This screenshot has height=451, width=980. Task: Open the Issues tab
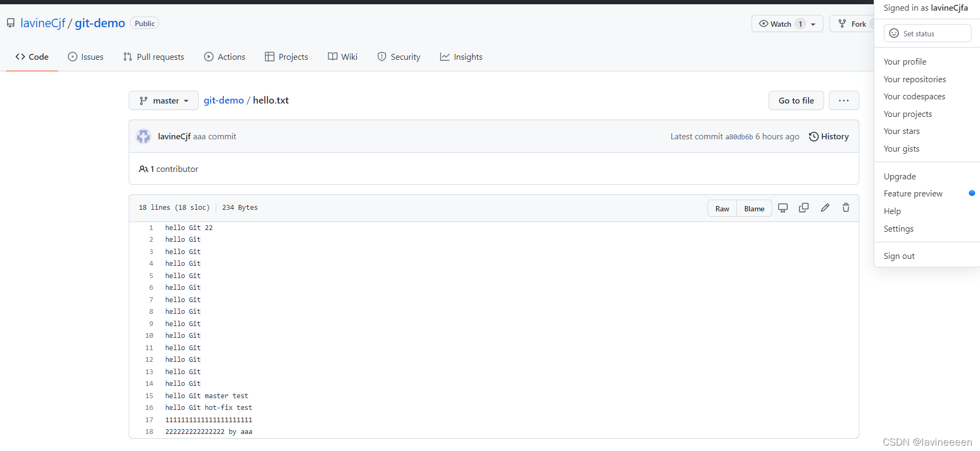point(85,57)
